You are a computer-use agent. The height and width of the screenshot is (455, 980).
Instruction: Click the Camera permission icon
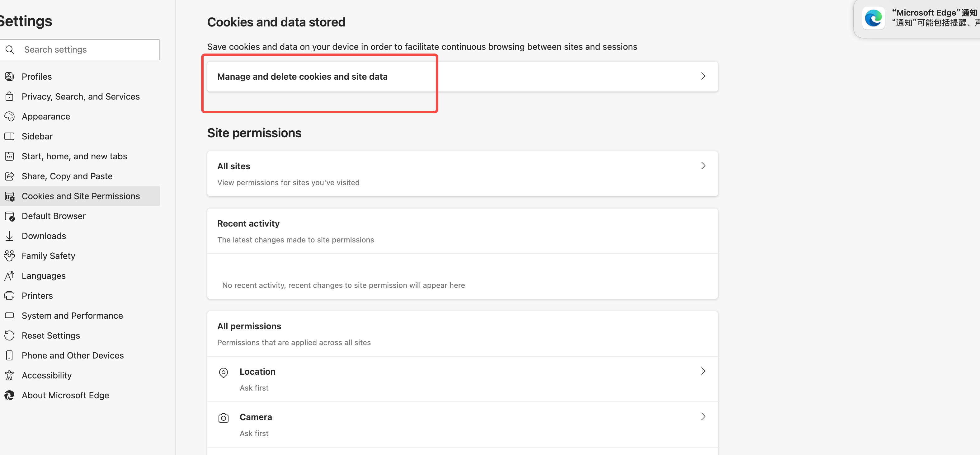[x=223, y=418]
